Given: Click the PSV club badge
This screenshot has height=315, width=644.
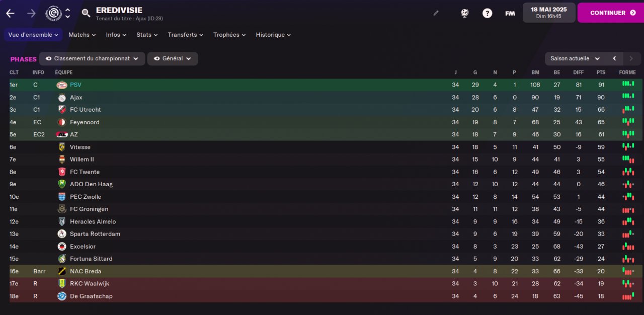Looking at the screenshot, I should [x=62, y=85].
